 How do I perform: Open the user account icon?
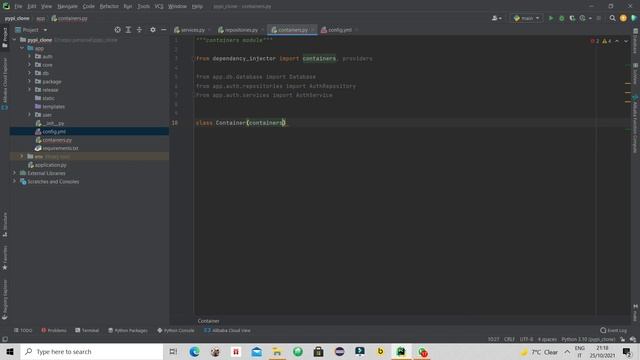point(496,18)
